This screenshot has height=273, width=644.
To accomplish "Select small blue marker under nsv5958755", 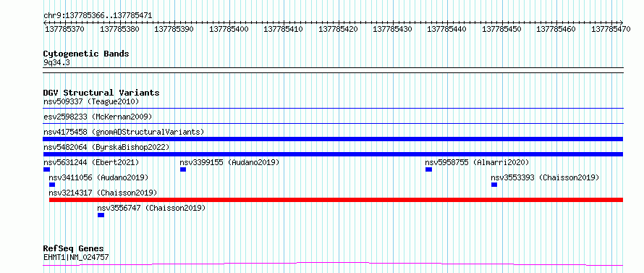I will point(428,169).
